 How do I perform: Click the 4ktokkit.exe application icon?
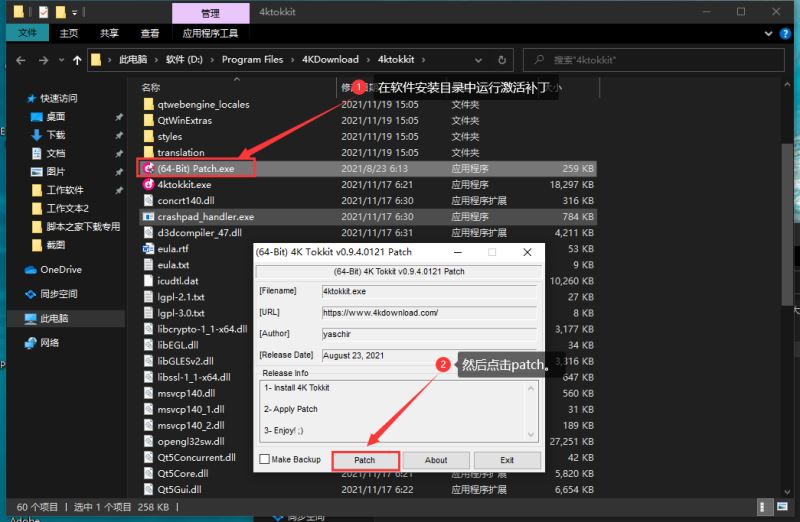click(x=148, y=184)
